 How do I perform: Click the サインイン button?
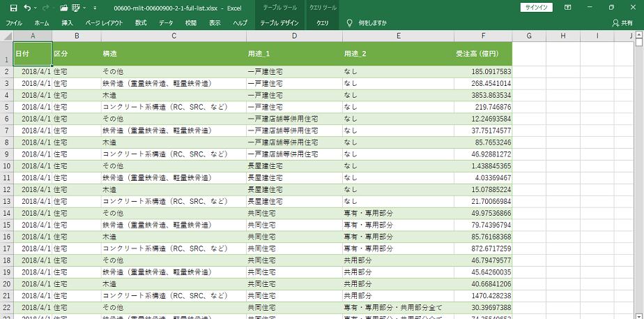point(537,8)
